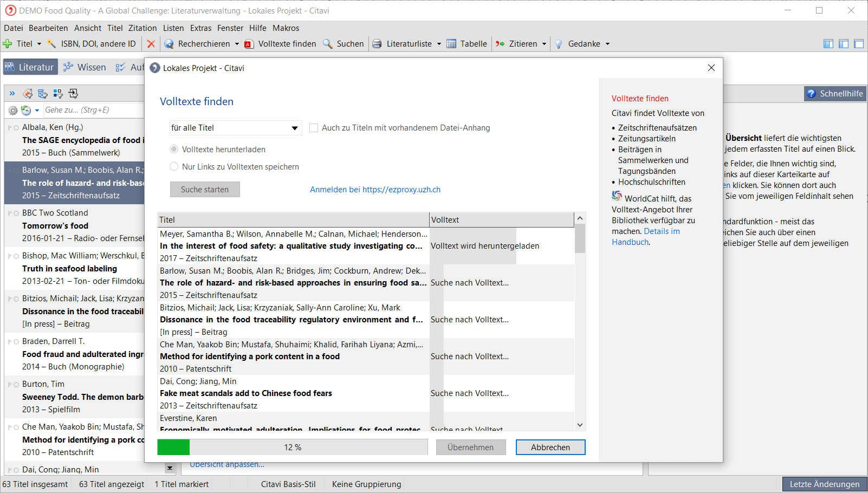Screen dimensions: 868x493
Task: Select 'Nur Links zu Volltexten speichern' radio button
Action: [x=174, y=166]
